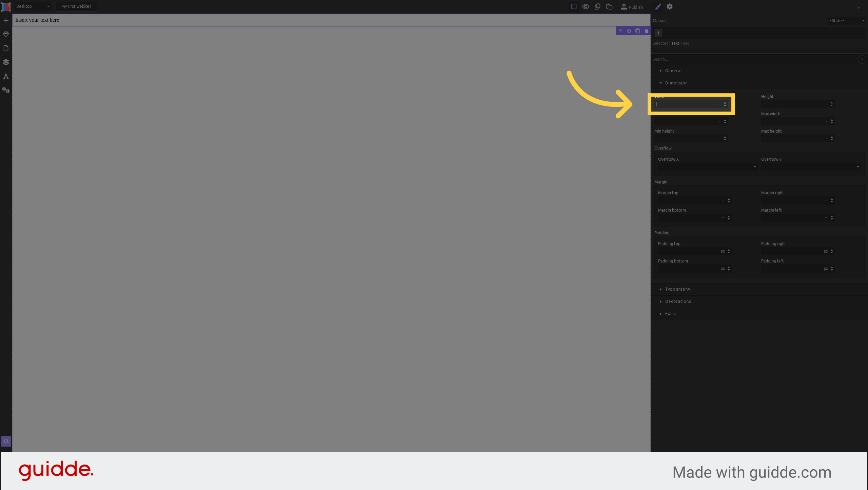The image size is (868, 490).
Task: Expand the Extra section
Action: [759, 314]
